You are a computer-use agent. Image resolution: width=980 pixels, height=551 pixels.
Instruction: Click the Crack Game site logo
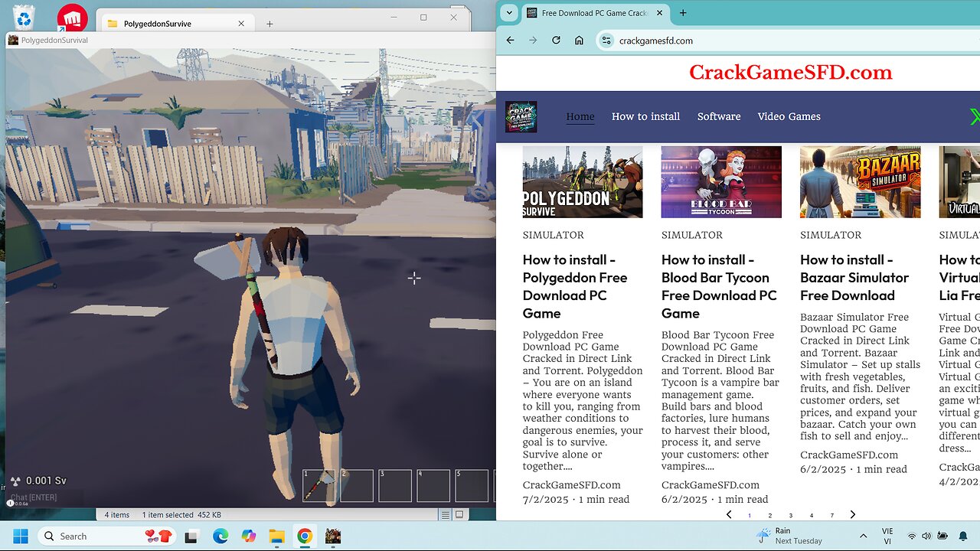521,117
